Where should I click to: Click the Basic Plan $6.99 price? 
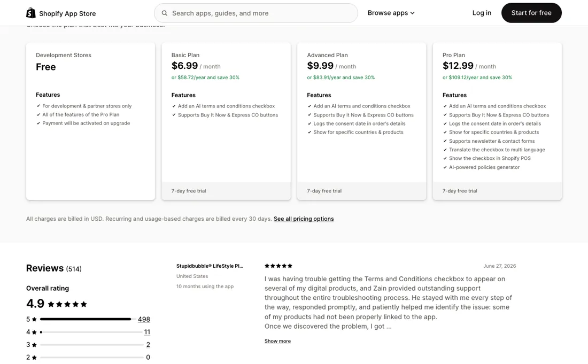click(x=184, y=66)
